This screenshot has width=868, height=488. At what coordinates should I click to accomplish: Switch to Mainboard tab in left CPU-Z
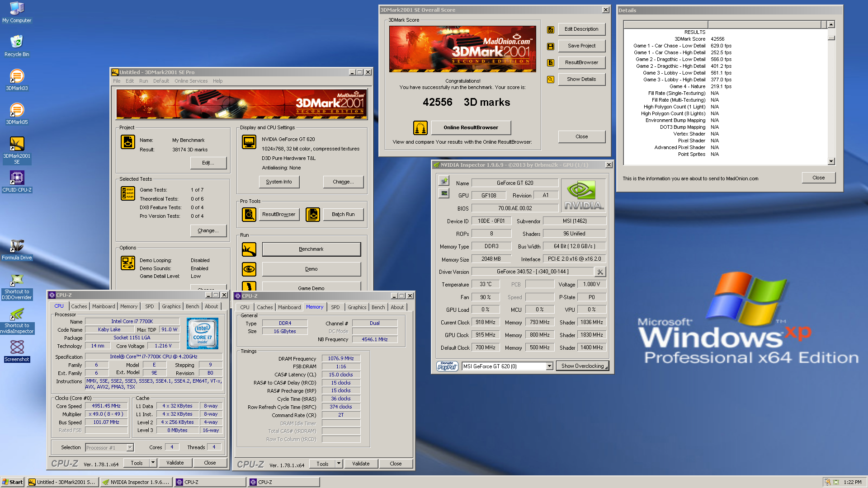(104, 306)
